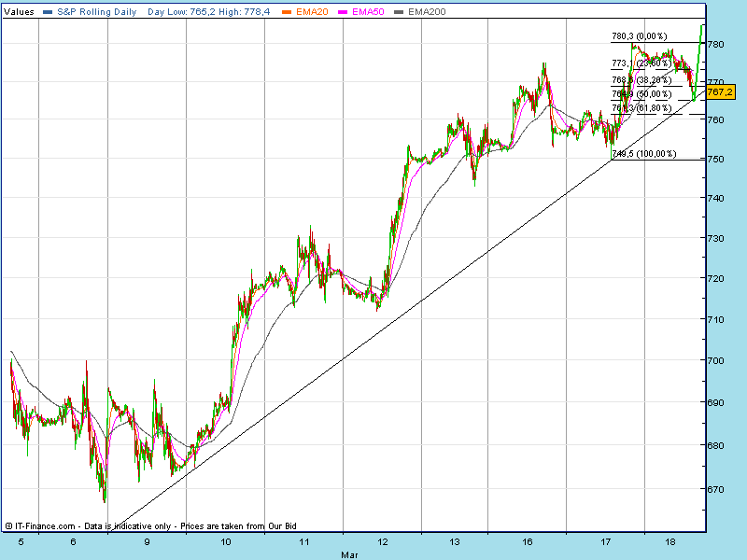
Task: Click date 5 on the time axis
Action: tap(21, 542)
